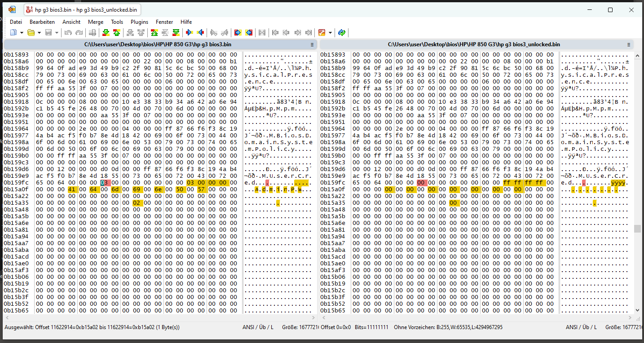Open the Plugins menu

click(x=139, y=22)
